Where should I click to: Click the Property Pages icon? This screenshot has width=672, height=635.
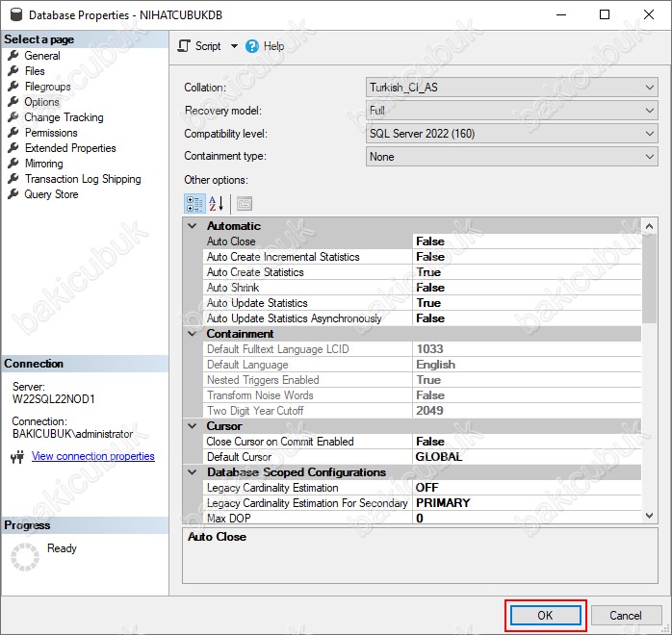(245, 204)
